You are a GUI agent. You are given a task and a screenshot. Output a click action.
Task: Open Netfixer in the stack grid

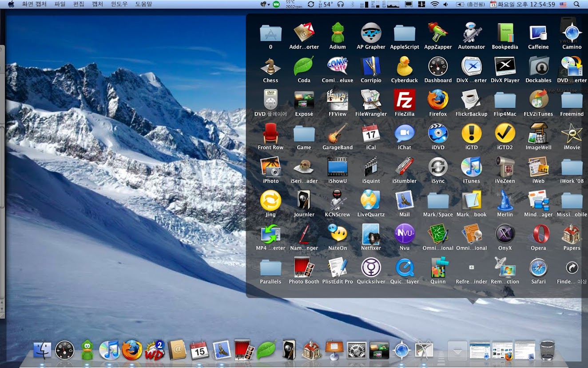pos(371,235)
